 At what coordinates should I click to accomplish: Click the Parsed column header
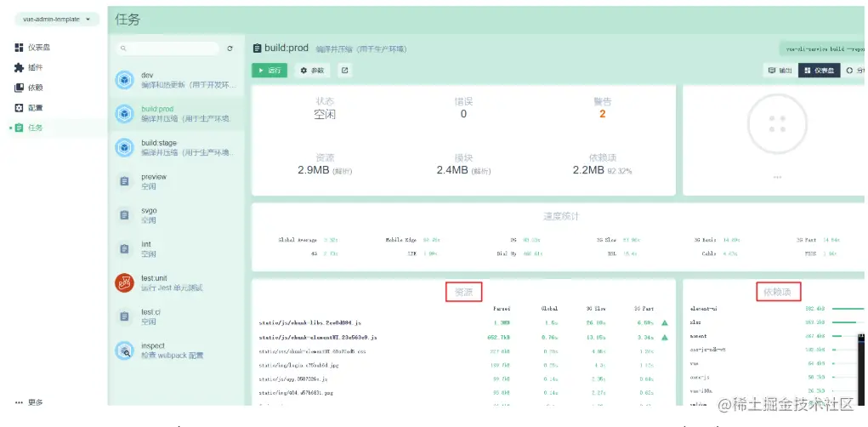(x=502, y=309)
